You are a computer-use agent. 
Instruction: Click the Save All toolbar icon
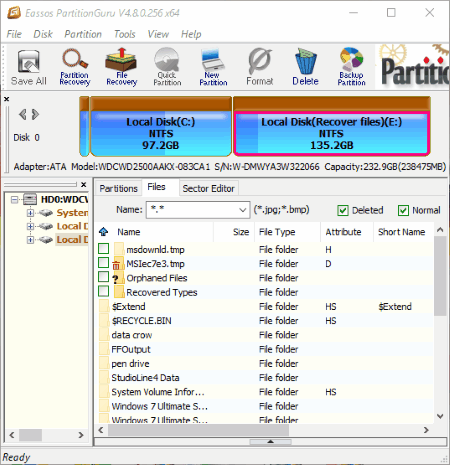coord(29,67)
